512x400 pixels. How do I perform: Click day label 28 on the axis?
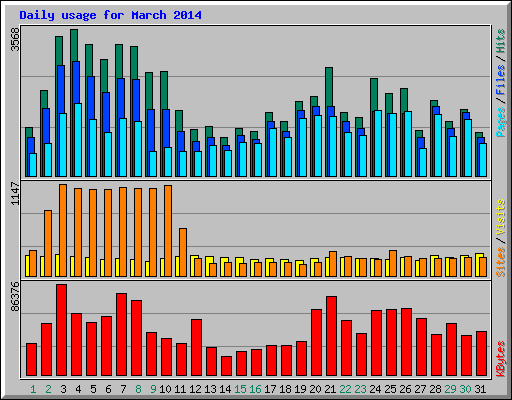pos(435,389)
